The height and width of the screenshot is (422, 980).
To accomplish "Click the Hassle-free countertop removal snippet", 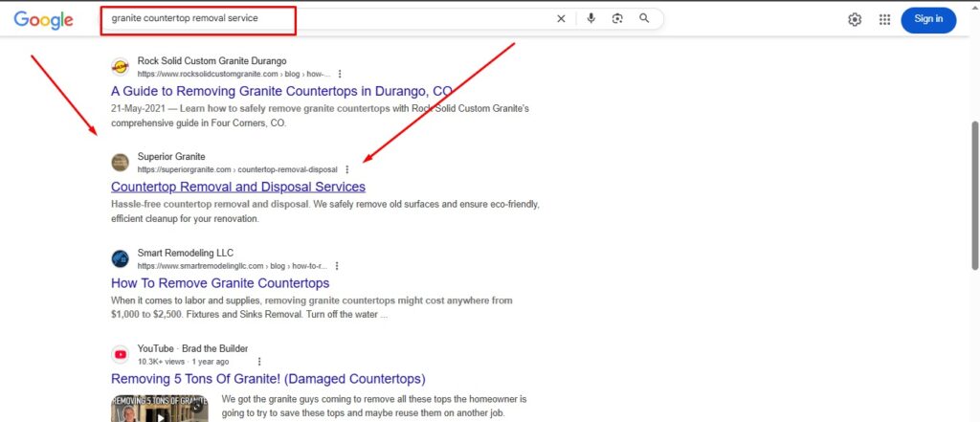I will (x=325, y=211).
